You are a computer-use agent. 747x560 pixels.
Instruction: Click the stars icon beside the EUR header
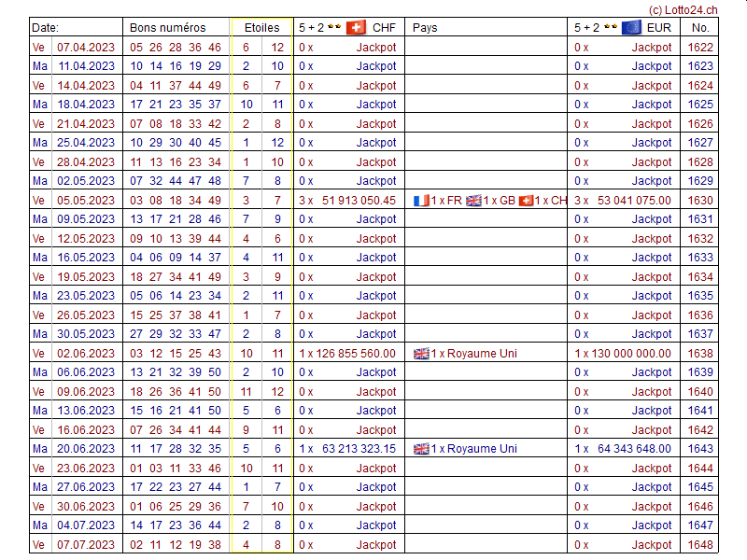pyautogui.click(x=610, y=27)
